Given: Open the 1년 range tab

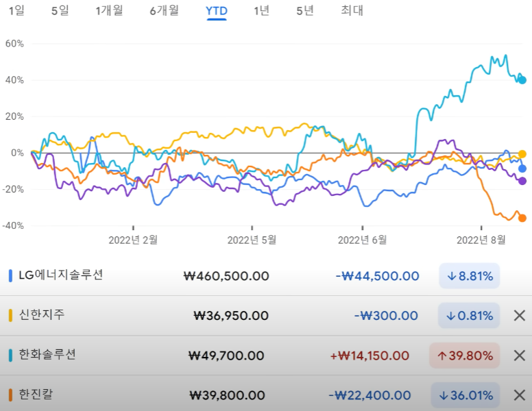Looking at the screenshot, I should pyautogui.click(x=262, y=10).
